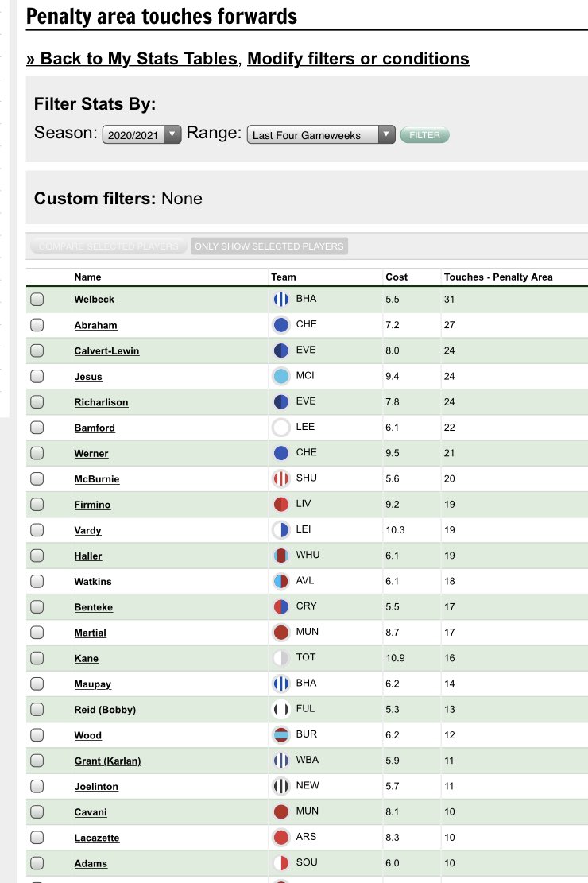Open the Adams player link
This screenshot has width=588, height=883.
coord(91,863)
